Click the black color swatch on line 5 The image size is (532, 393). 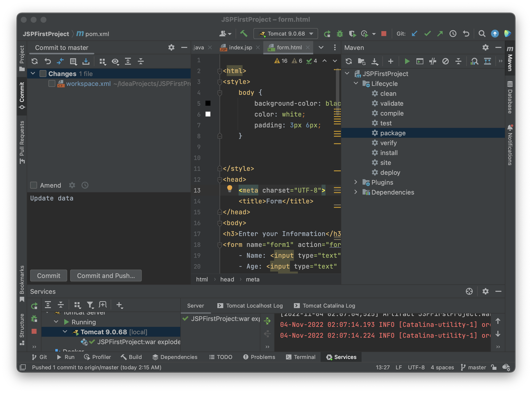(x=208, y=103)
